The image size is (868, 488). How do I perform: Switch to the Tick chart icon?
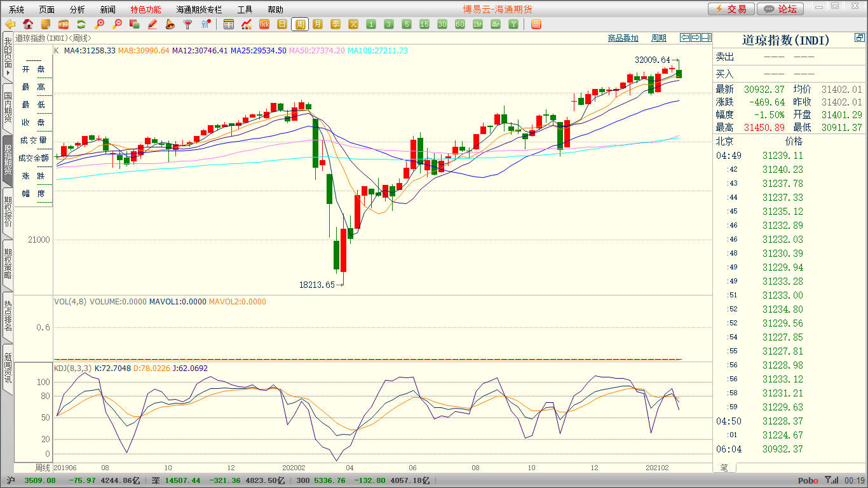[264, 24]
